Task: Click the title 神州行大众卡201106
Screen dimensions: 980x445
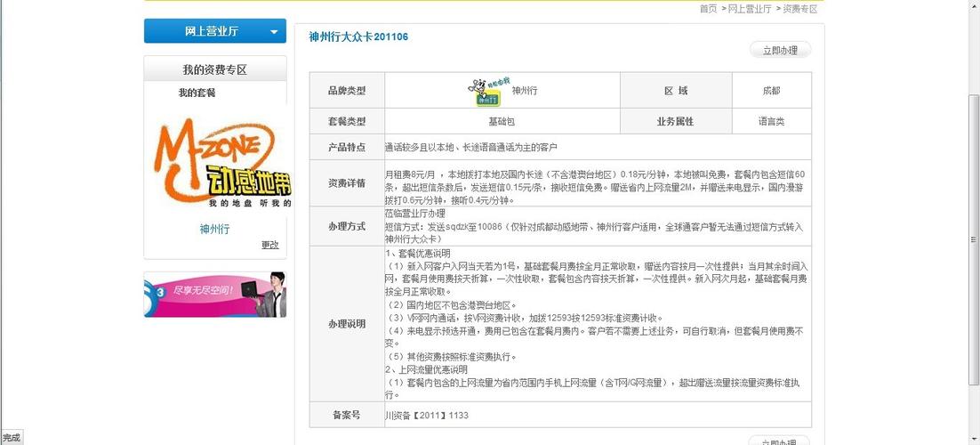Action: click(x=358, y=36)
